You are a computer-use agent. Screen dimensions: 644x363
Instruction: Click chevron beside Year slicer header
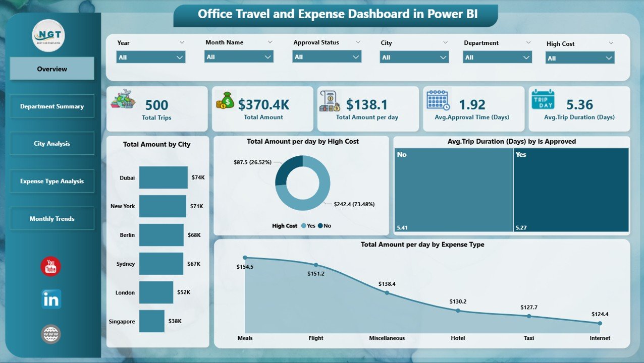[181, 43]
